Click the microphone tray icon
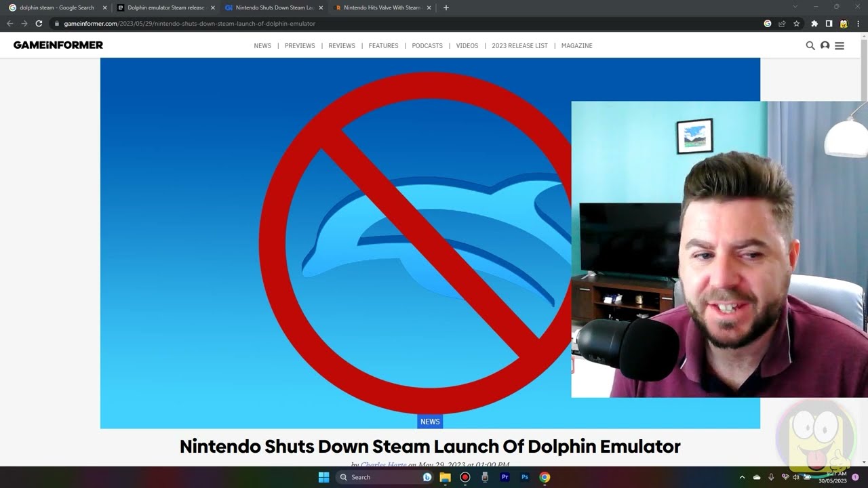Viewport: 868px width, 488px height. [x=771, y=477]
